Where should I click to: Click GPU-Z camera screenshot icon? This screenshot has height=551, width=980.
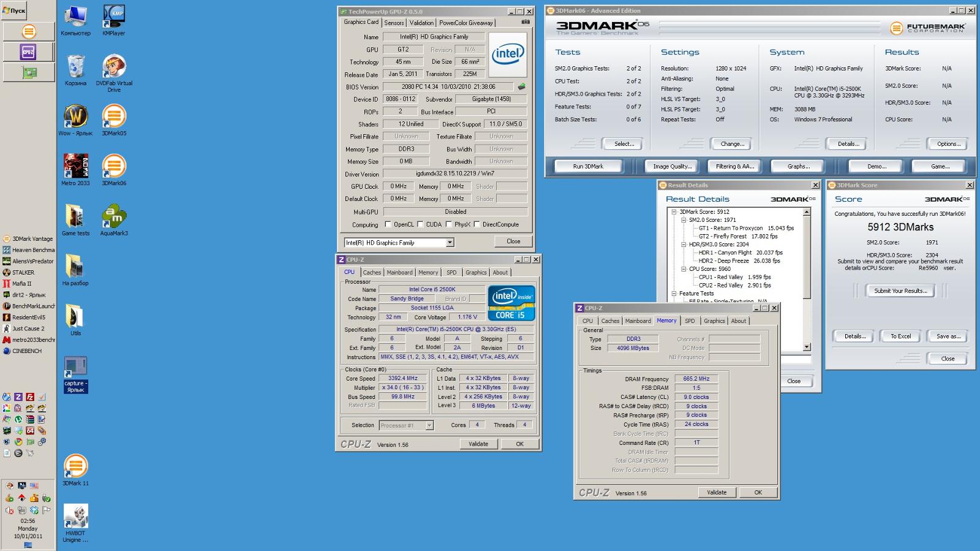click(526, 22)
